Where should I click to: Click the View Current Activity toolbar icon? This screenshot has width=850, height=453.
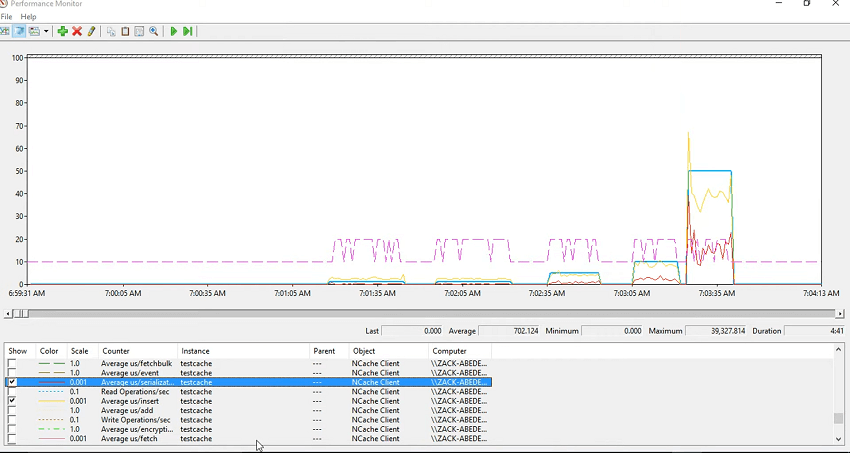pos(4,31)
